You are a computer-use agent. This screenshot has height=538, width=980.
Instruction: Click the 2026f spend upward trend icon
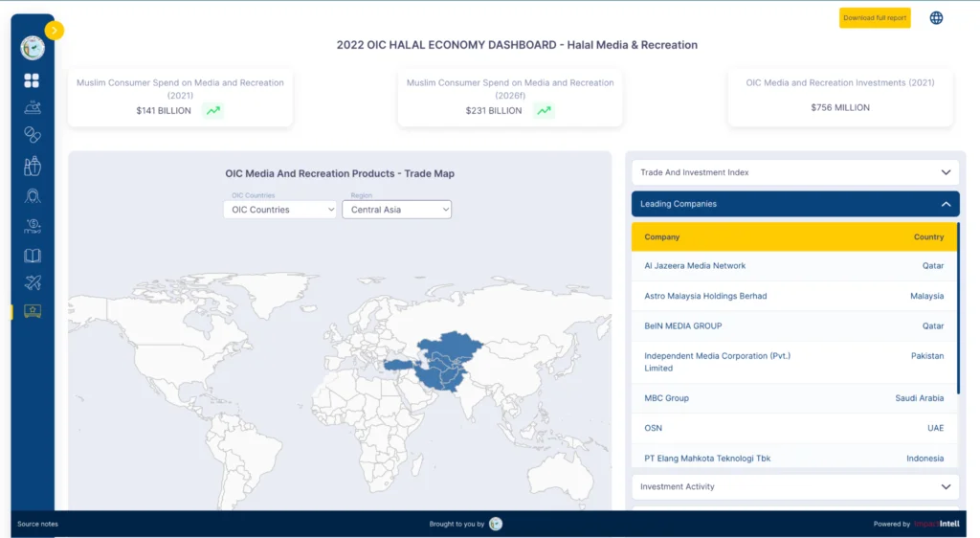click(x=545, y=111)
